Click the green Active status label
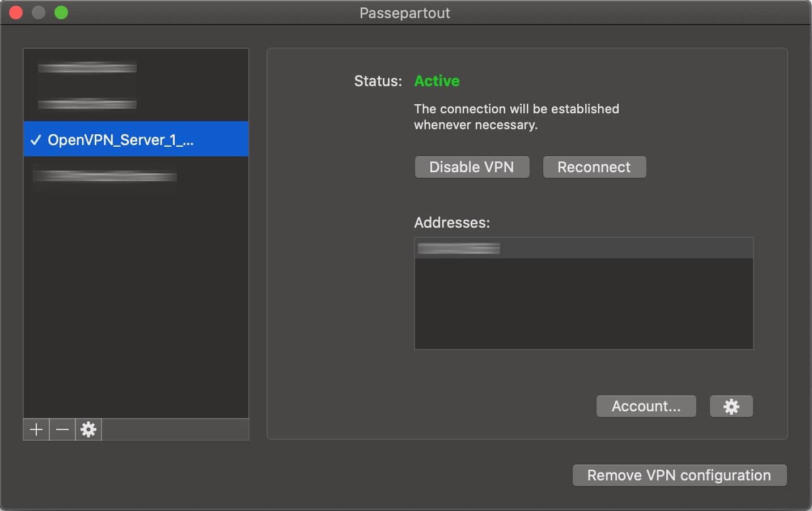 click(437, 81)
